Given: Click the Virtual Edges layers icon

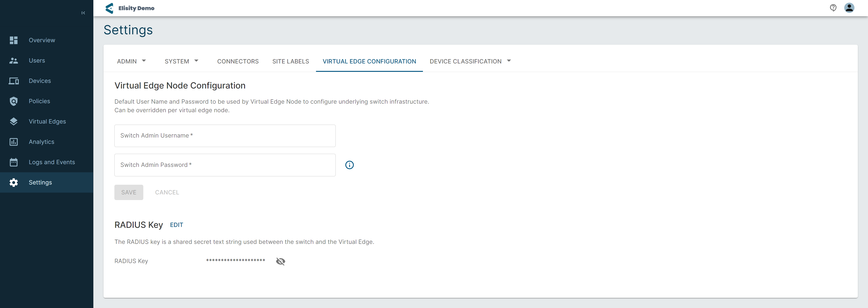Looking at the screenshot, I should click(x=14, y=121).
